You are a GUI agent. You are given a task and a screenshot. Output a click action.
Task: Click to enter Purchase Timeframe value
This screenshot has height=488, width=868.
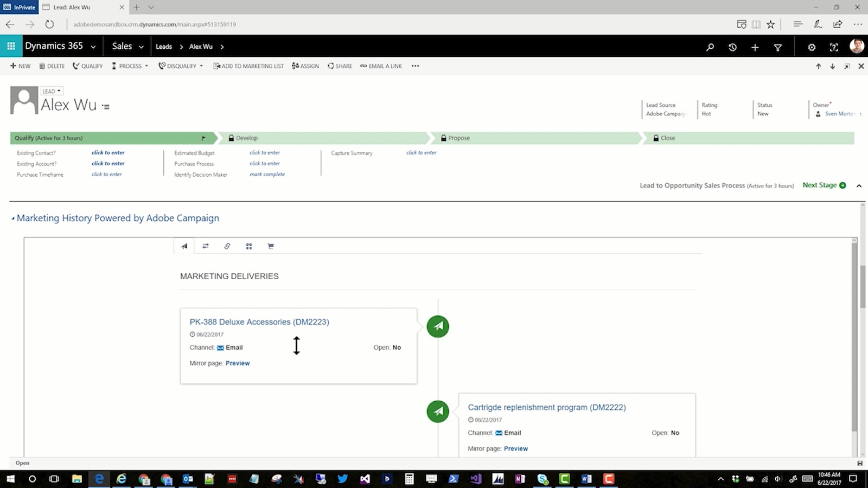point(107,175)
